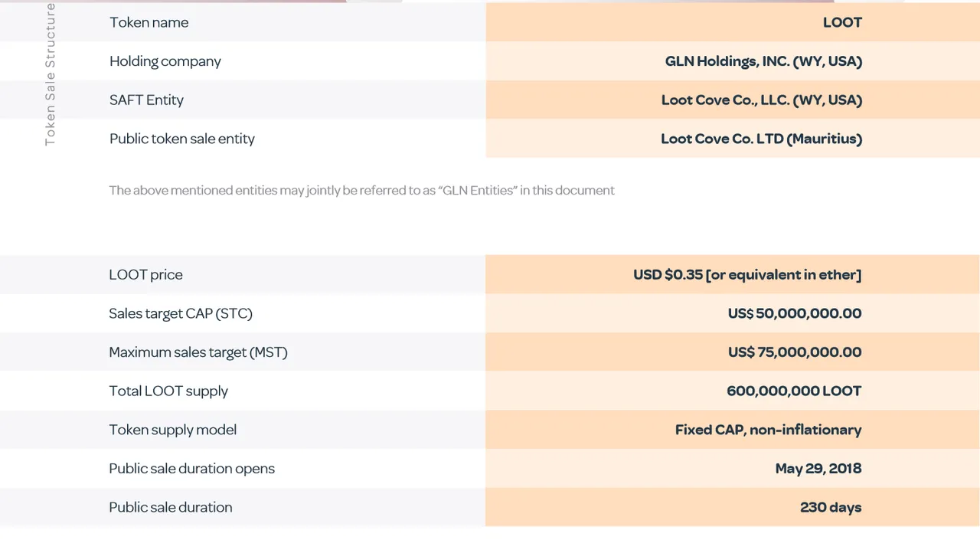Select the US$ 50,000,000.00 value
The width and height of the screenshot is (980, 540).
point(795,313)
